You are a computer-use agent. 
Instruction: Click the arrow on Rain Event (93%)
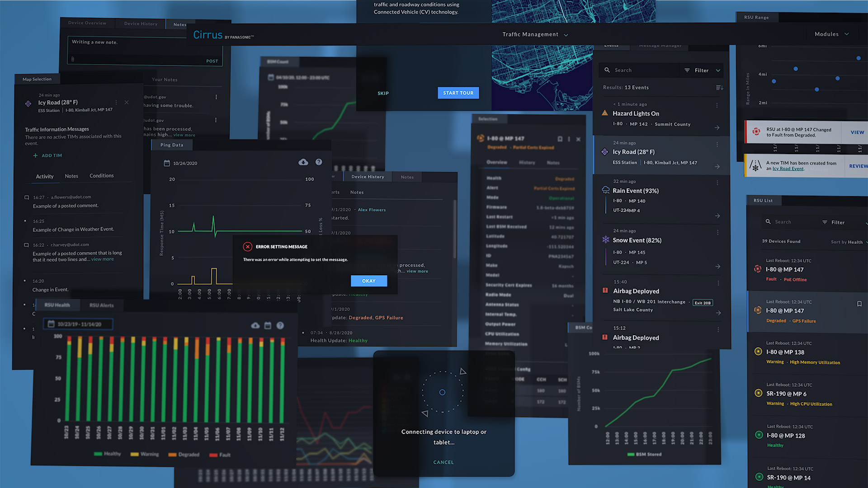[x=717, y=216]
